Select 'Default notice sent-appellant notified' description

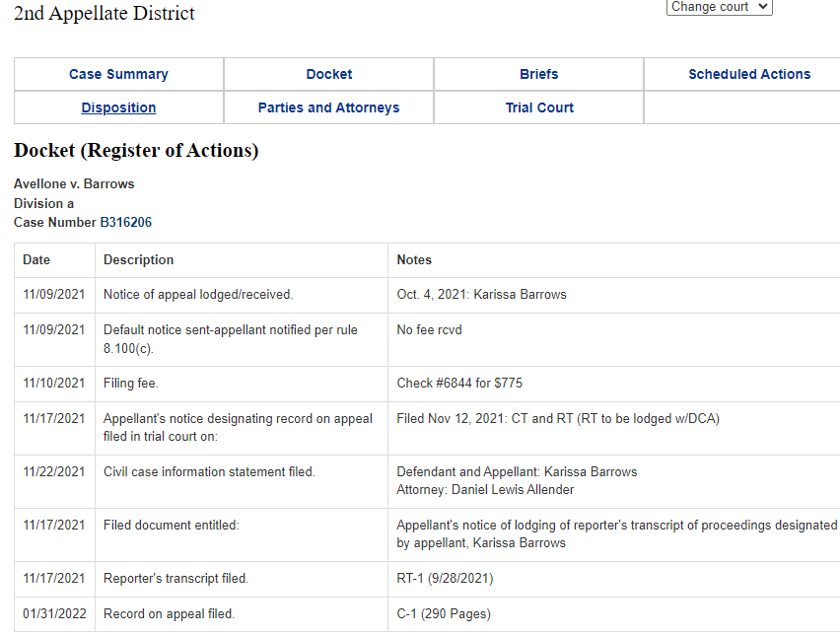(231, 339)
